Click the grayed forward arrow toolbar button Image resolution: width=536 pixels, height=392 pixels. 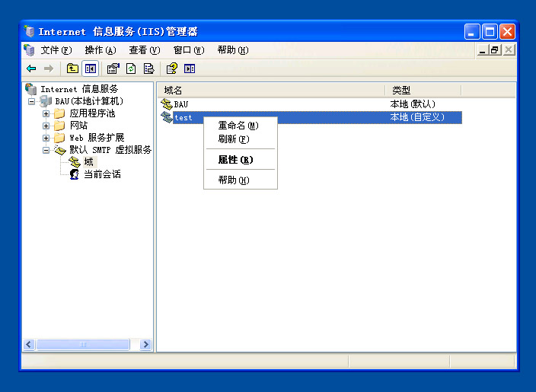click(x=49, y=69)
